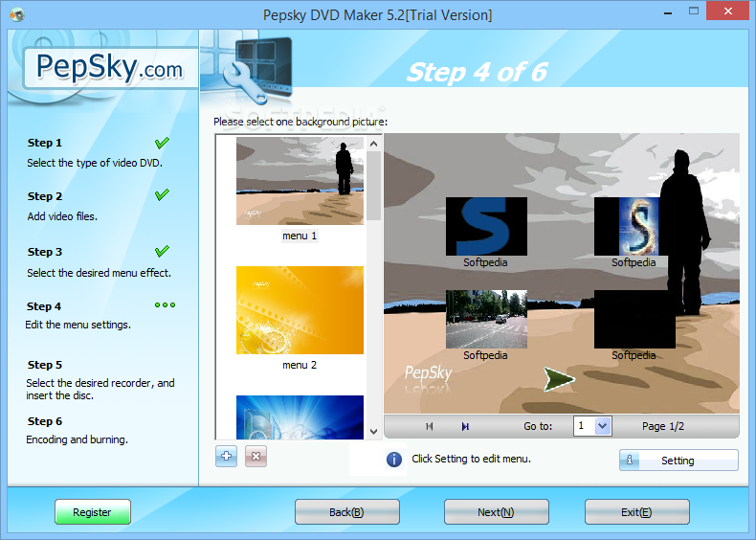Close the Pepsky DVD Maker window
The image size is (756, 540).
pyautogui.click(x=728, y=11)
